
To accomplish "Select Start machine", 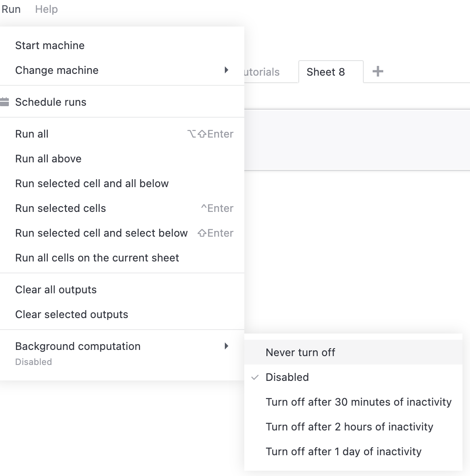I will coord(50,45).
